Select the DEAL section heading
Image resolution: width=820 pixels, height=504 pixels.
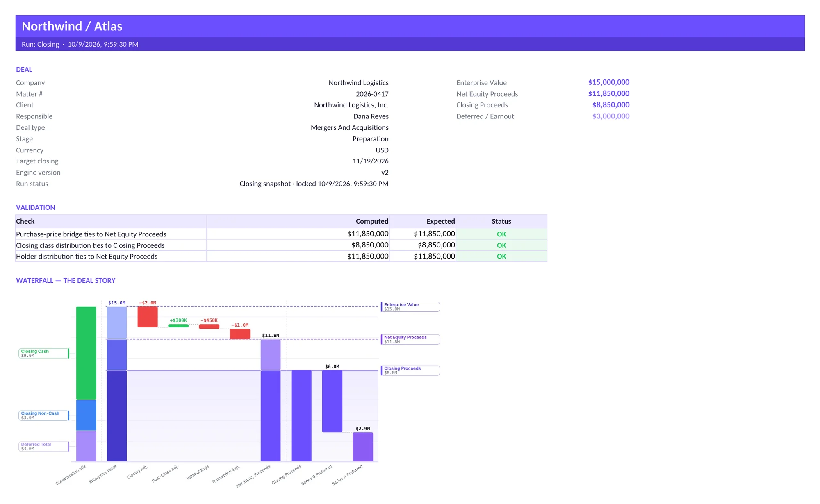click(24, 70)
